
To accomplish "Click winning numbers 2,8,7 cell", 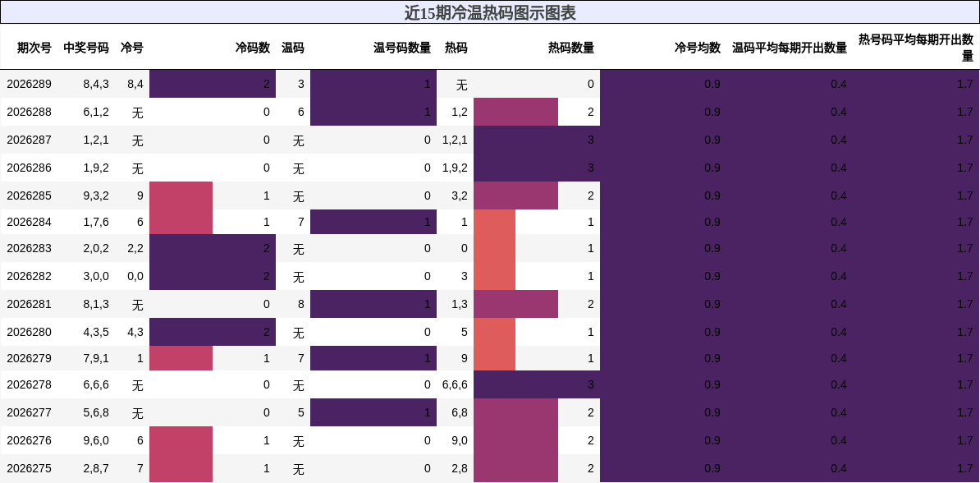I will (x=96, y=468).
